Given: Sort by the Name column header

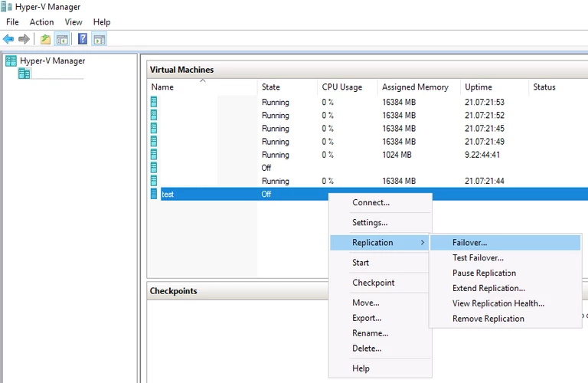Looking at the screenshot, I should click(x=202, y=87).
